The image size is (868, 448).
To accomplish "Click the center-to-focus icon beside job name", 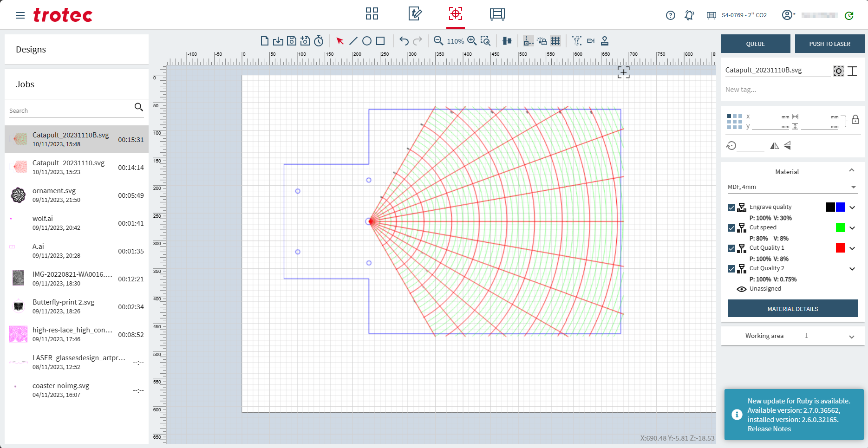I will [838, 71].
